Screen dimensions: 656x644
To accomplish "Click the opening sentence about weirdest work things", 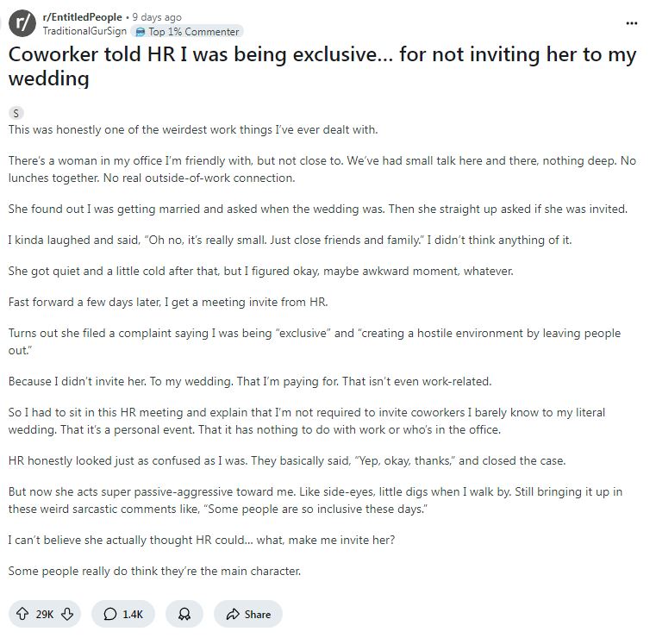I will (193, 129).
